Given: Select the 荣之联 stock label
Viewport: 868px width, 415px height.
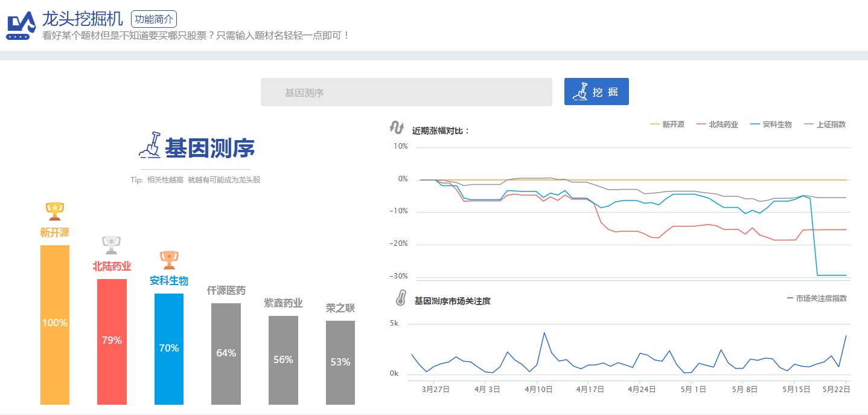Looking at the screenshot, I should tap(341, 308).
